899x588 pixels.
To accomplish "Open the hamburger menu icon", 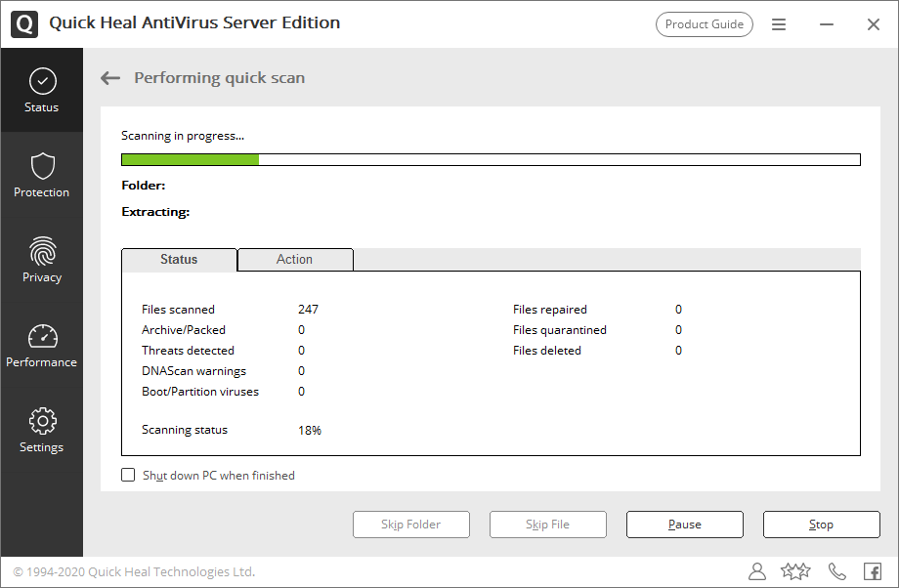I will click(x=778, y=24).
